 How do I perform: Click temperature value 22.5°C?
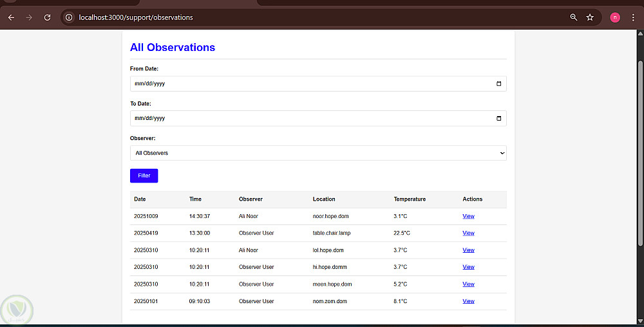click(402, 233)
